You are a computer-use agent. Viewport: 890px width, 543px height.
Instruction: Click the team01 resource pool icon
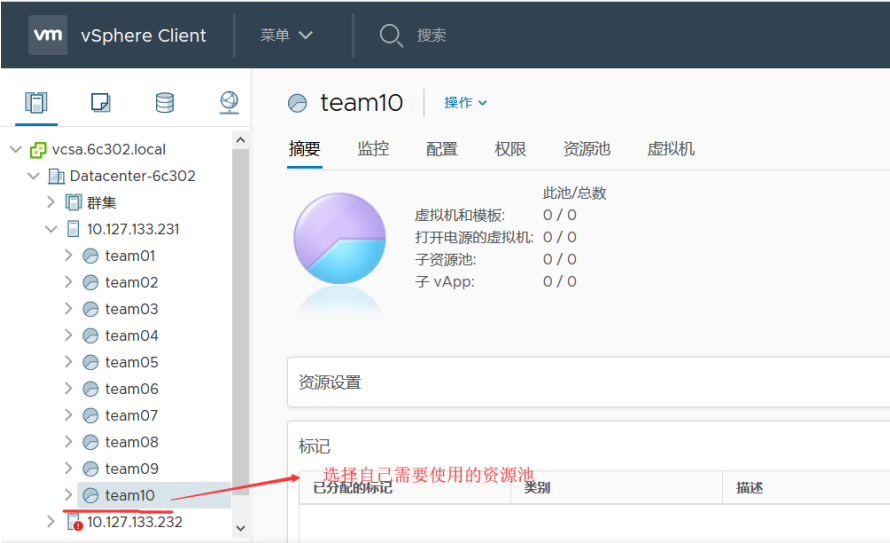coord(91,256)
